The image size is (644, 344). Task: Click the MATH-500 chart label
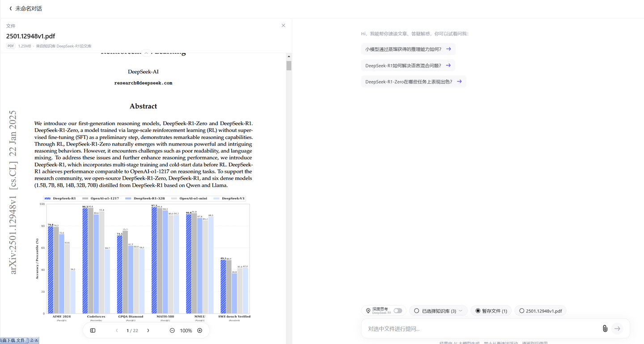point(165,317)
